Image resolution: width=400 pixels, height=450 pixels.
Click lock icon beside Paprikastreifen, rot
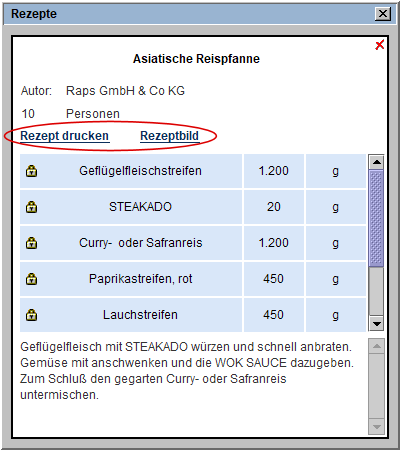tap(32, 279)
